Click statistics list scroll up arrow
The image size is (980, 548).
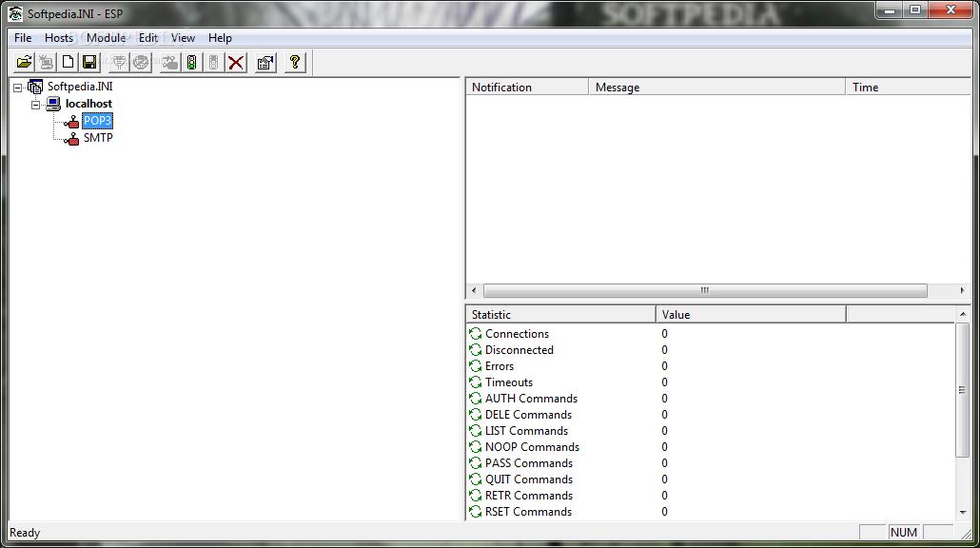pyautogui.click(x=963, y=314)
